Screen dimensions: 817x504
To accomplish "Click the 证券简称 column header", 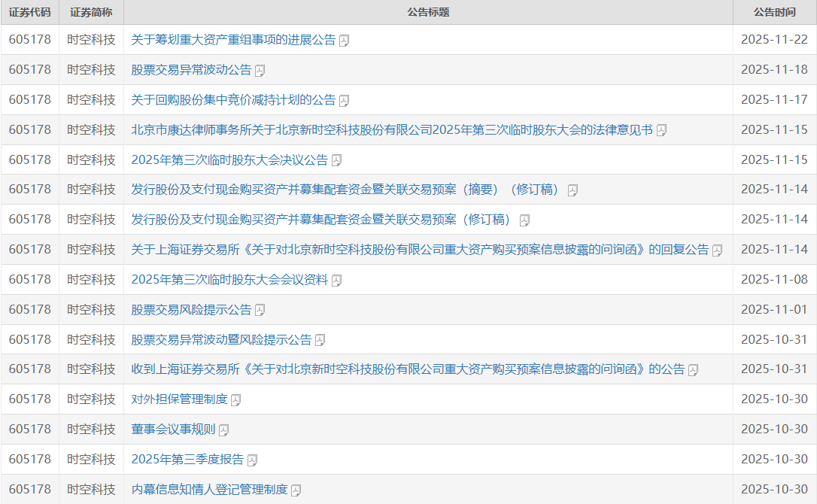I will coord(91,12).
